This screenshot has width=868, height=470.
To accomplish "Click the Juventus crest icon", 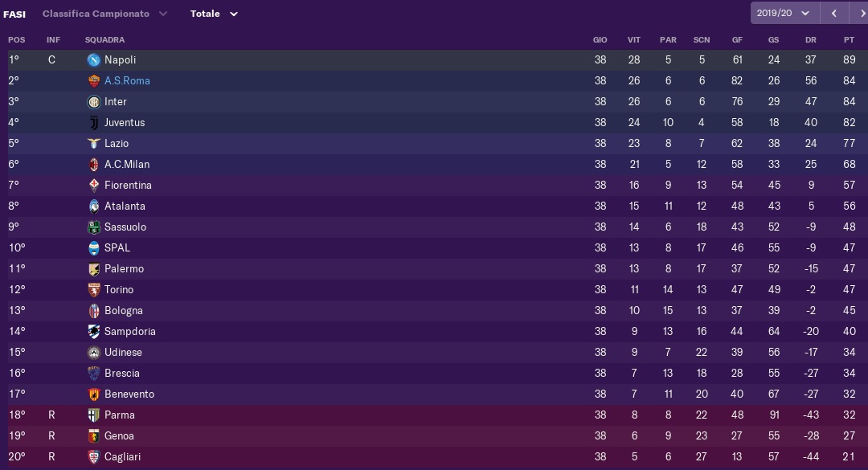I will pyautogui.click(x=94, y=123).
